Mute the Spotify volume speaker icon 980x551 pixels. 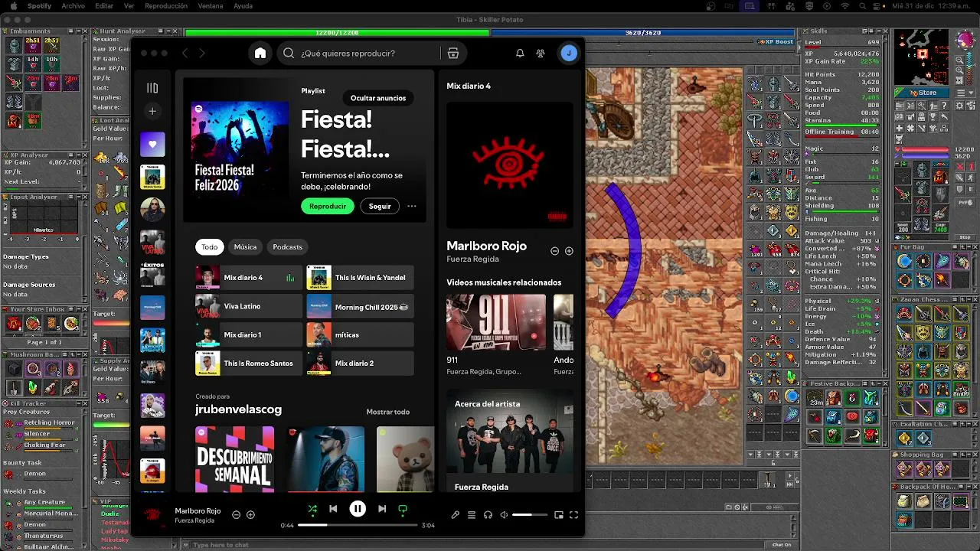(504, 515)
